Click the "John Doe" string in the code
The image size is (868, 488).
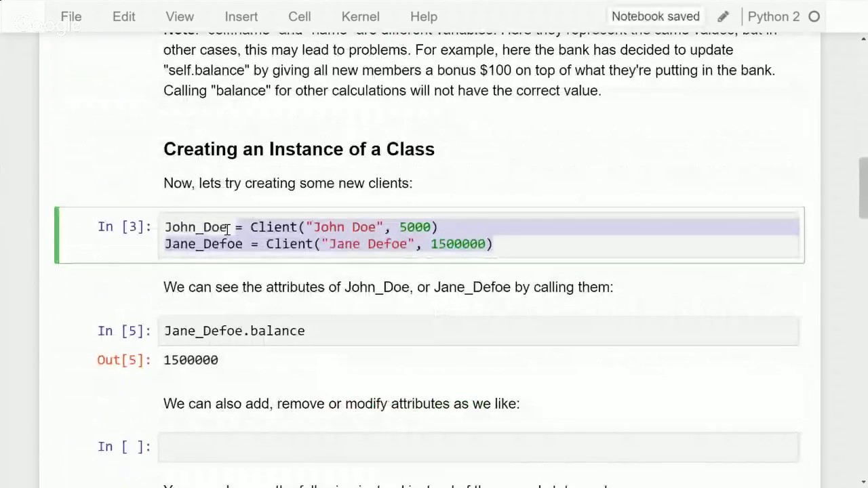[x=344, y=227]
